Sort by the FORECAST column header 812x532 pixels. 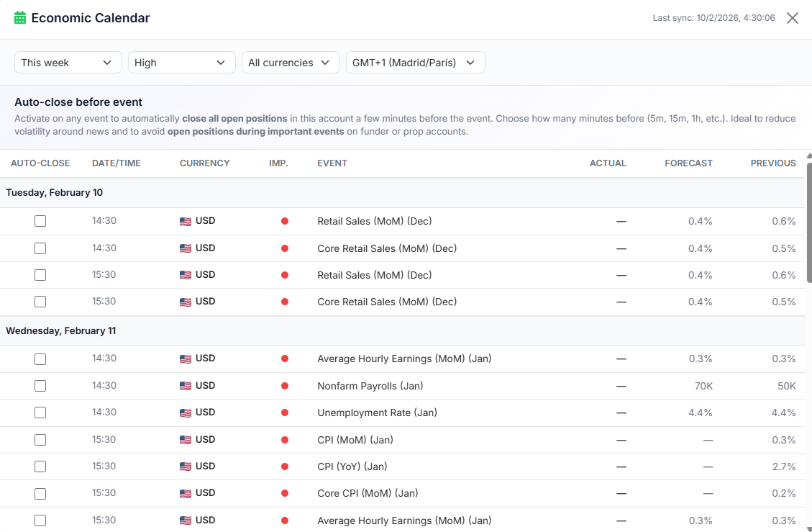(x=688, y=163)
